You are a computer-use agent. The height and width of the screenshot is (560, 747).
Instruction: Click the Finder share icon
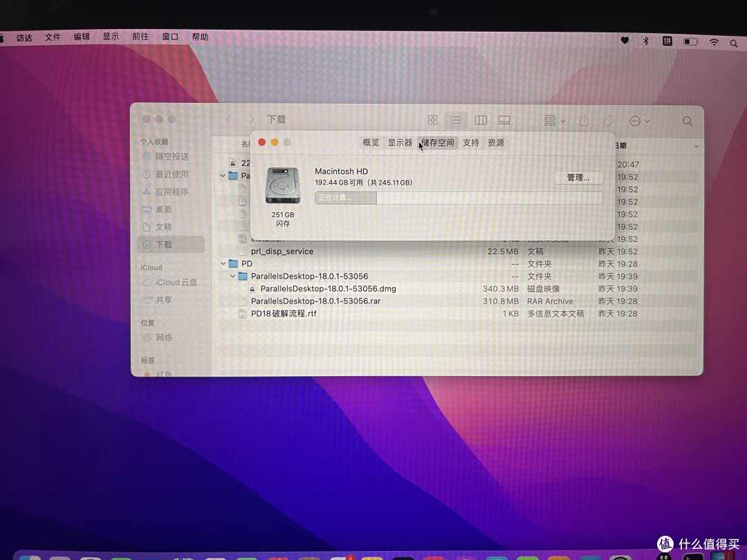[x=584, y=120]
